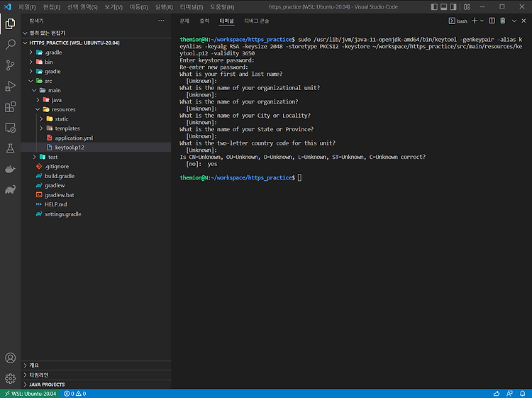Open the Run and Debug view
Image resolution: width=532 pixels, height=398 pixels.
[x=10, y=86]
